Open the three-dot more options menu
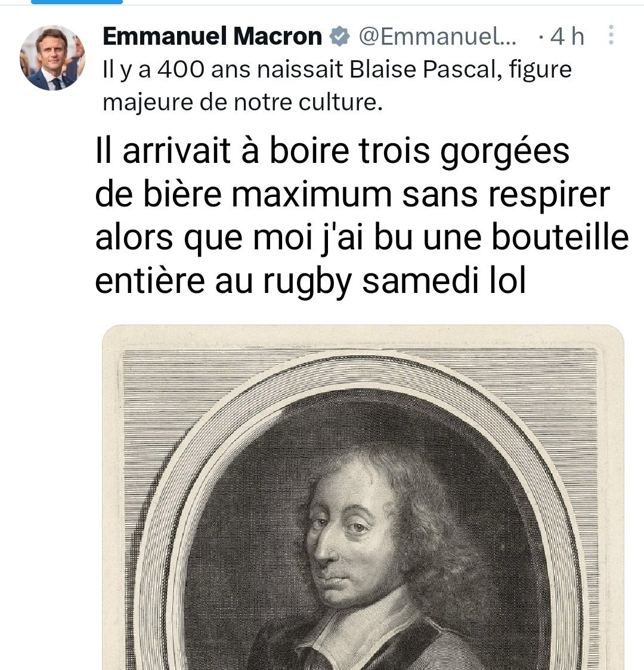Screen dimensions: 644x670 [x=611, y=35]
